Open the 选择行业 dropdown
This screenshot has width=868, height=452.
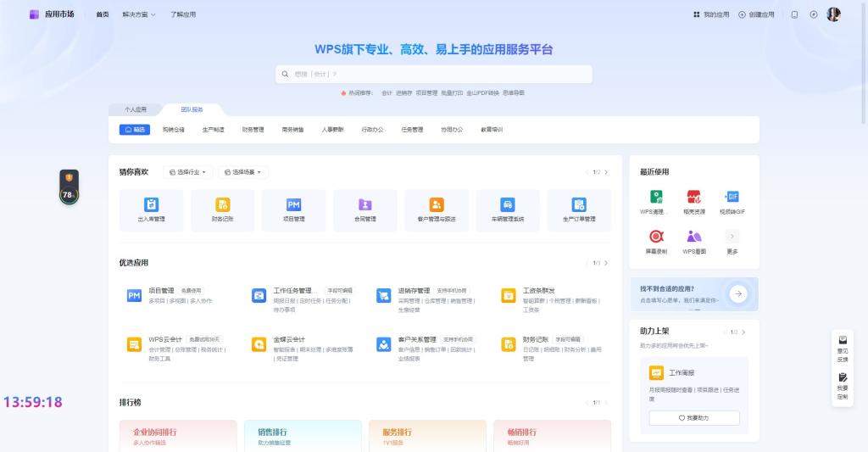pyautogui.click(x=187, y=172)
